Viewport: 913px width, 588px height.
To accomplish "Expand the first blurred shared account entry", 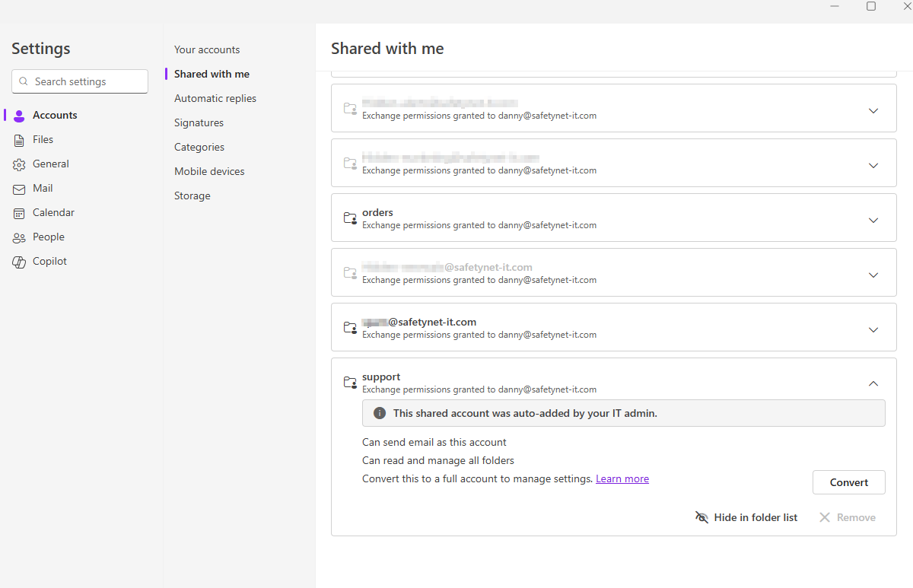I will 873,110.
